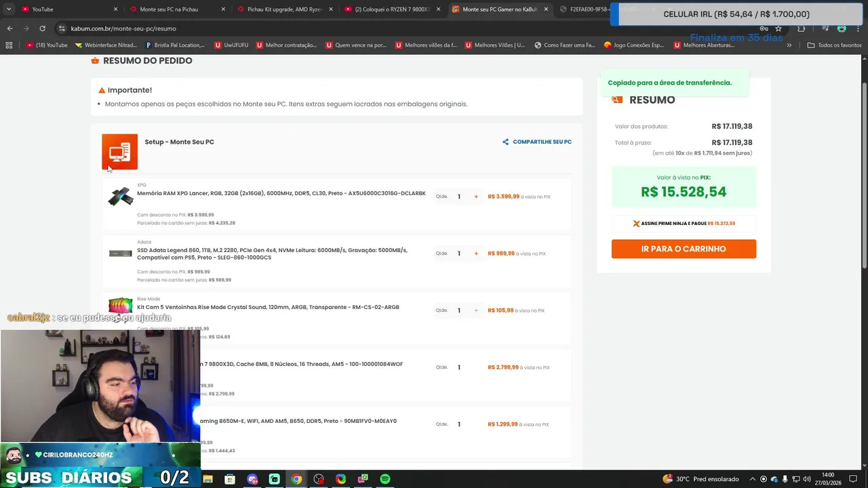Image resolution: width=868 pixels, height=488 pixels.
Task: Bookmark this page with the star icon
Action: tap(778, 28)
